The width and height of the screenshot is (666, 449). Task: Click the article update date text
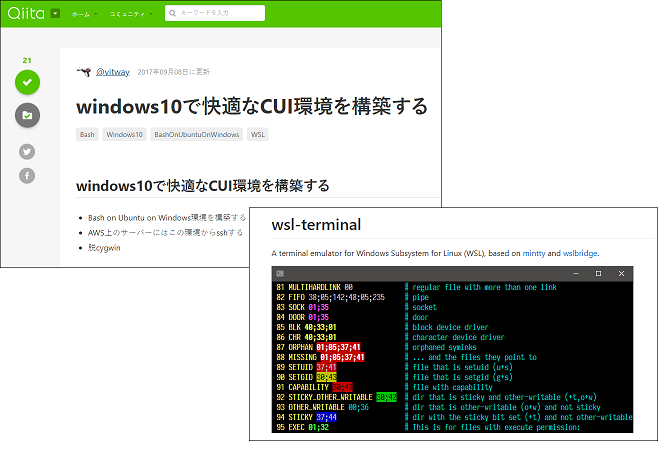point(173,72)
